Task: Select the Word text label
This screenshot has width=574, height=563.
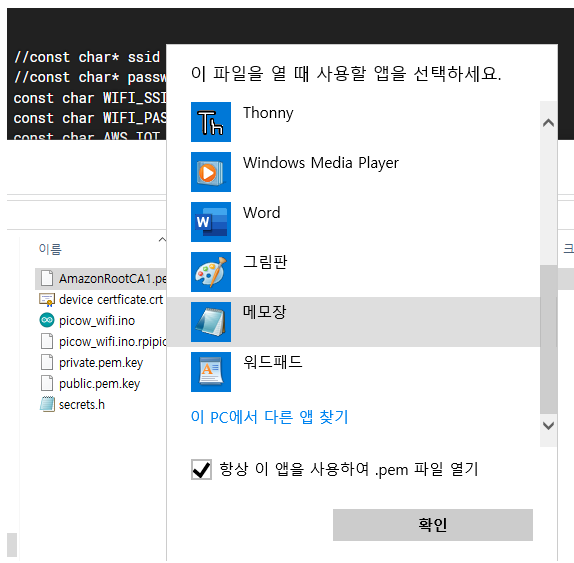Action: tap(262, 213)
